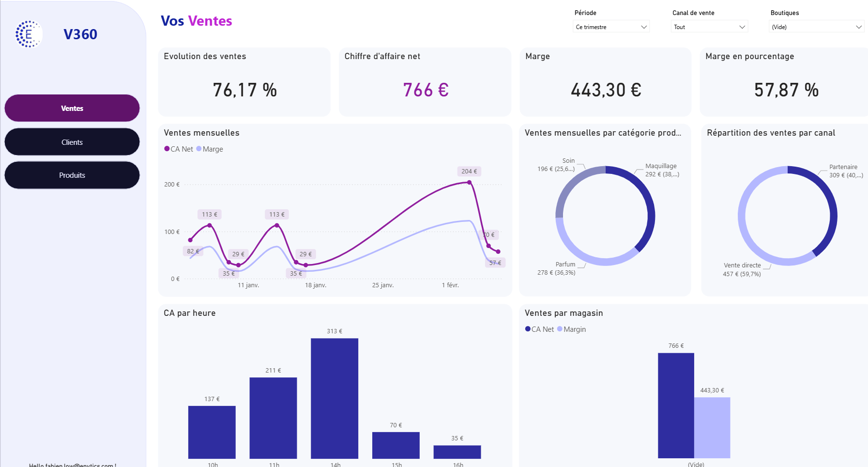Select the 443,30 € Margin bar
The height and width of the screenshot is (467, 868).
pos(712,427)
